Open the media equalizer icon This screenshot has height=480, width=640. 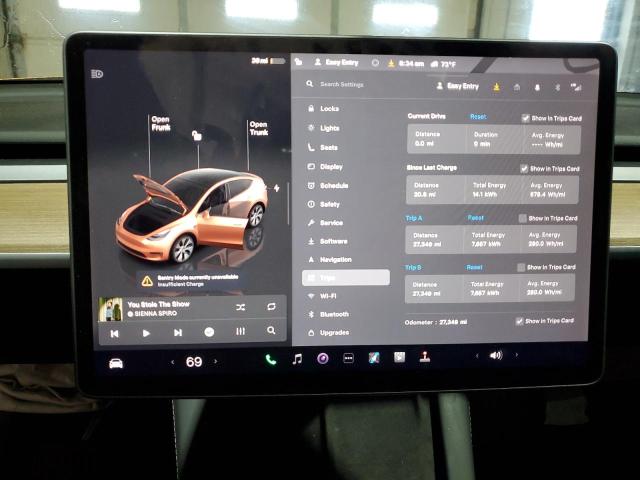pos(240,331)
